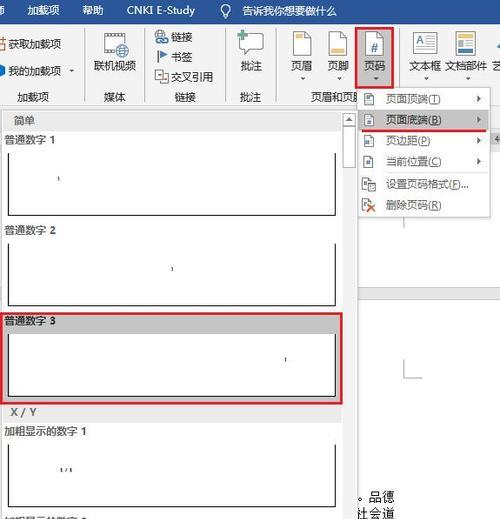Click the lightbulb tell-me icon
Viewport: 500px width, 519px height.
225,11
